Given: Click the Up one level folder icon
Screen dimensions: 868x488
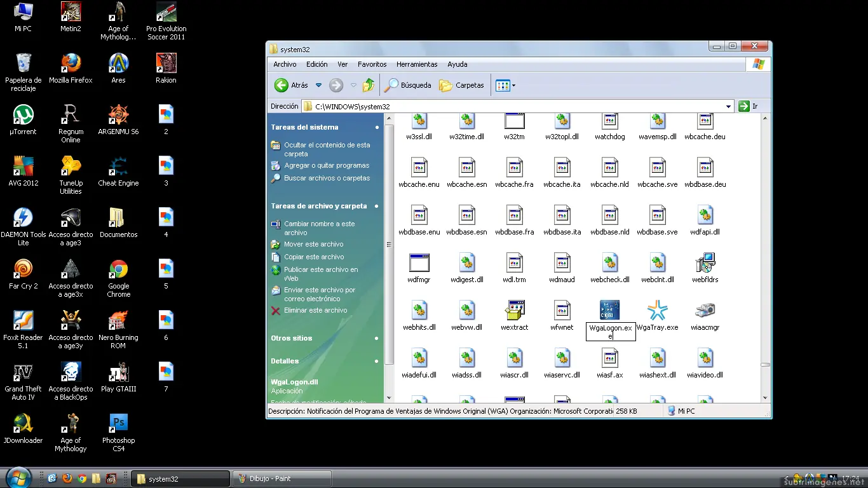Looking at the screenshot, I should pyautogui.click(x=369, y=85).
